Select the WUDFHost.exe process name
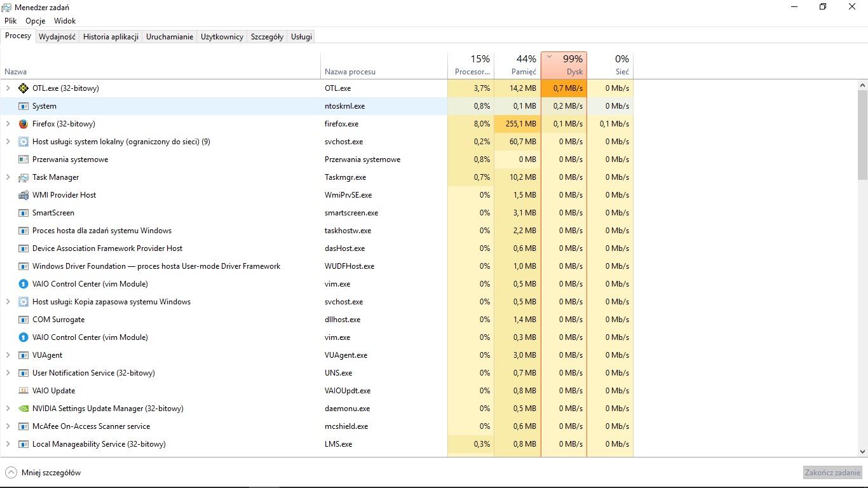The height and width of the screenshot is (488, 868). coord(349,266)
